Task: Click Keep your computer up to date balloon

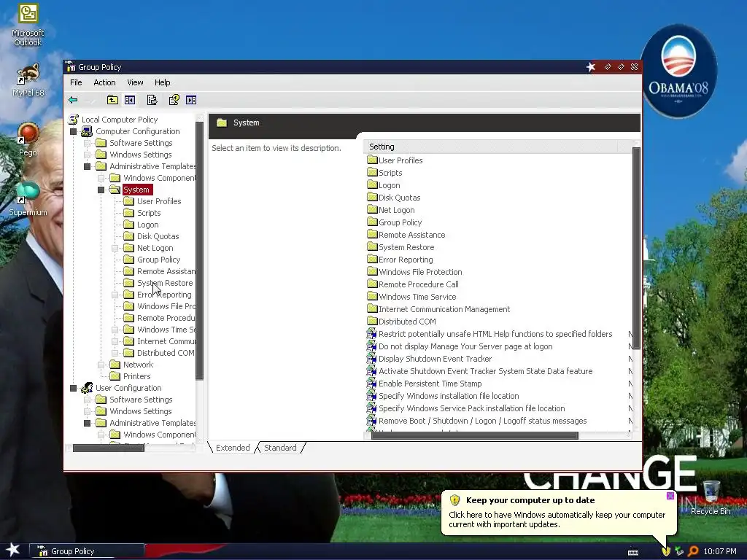Action: [x=558, y=513]
